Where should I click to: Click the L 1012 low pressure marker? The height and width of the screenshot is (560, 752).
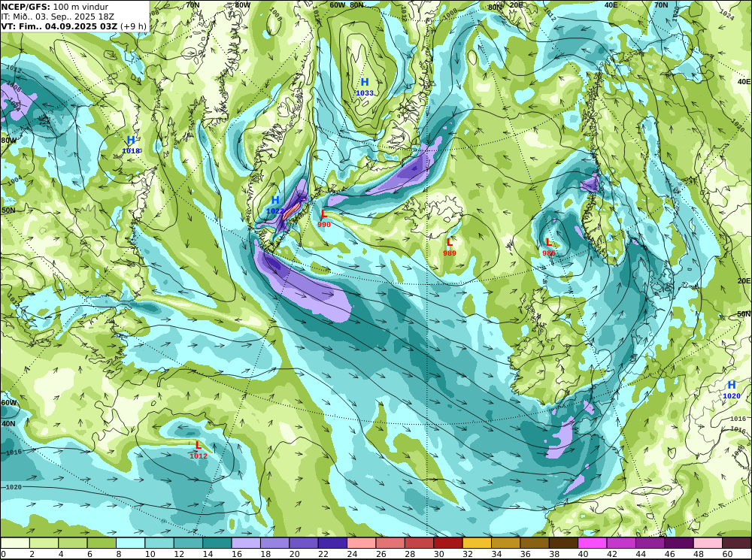click(x=198, y=450)
